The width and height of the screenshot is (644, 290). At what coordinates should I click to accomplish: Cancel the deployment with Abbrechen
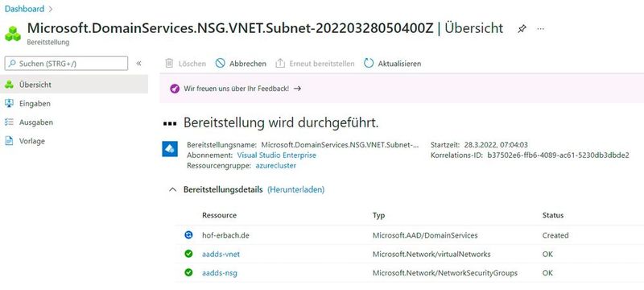click(241, 64)
